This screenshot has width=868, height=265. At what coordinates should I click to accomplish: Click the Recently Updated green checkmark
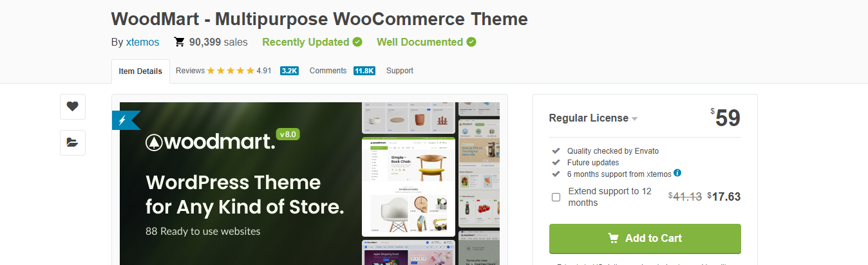click(357, 42)
